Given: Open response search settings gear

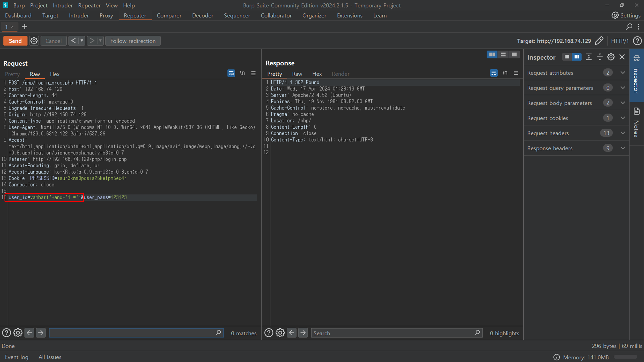Looking at the screenshot, I should (280, 333).
